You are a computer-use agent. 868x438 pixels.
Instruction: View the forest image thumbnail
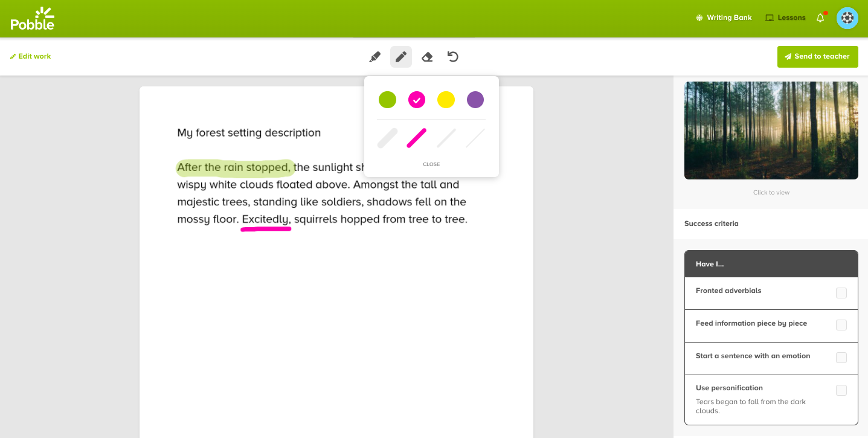pos(771,130)
